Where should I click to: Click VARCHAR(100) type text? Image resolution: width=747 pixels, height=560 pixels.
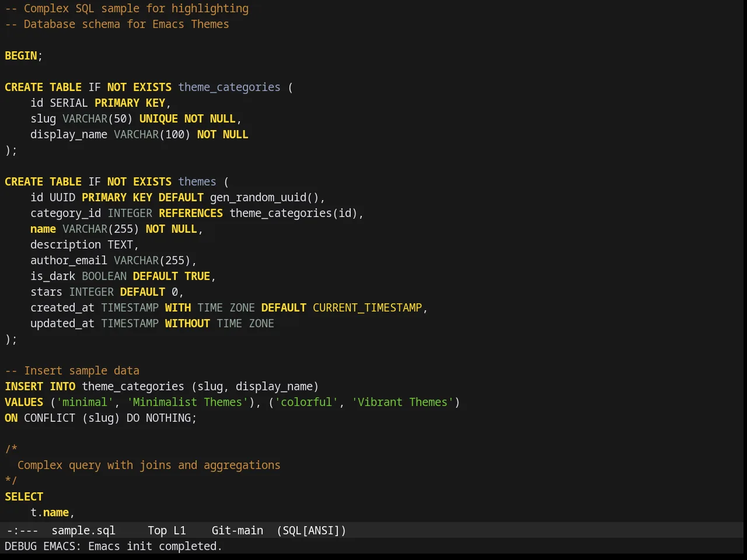point(152,134)
